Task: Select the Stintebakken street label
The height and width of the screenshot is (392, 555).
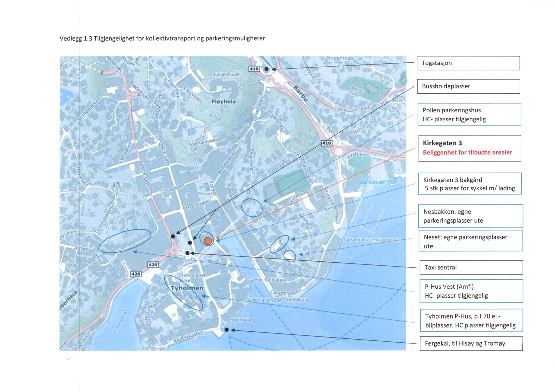Action: (88, 109)
